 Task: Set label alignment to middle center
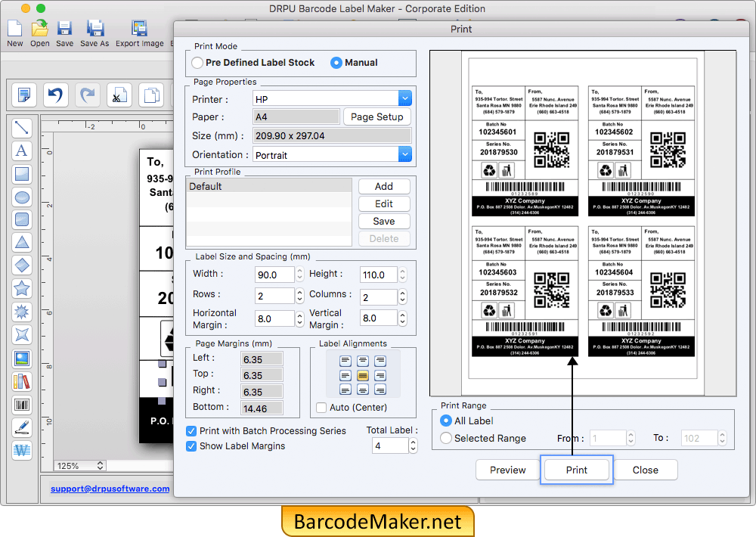[x=363, y=375]
